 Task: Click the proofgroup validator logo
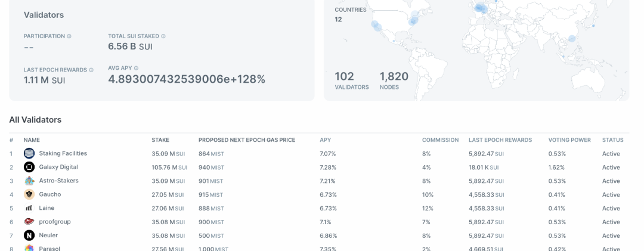(29, 222)
